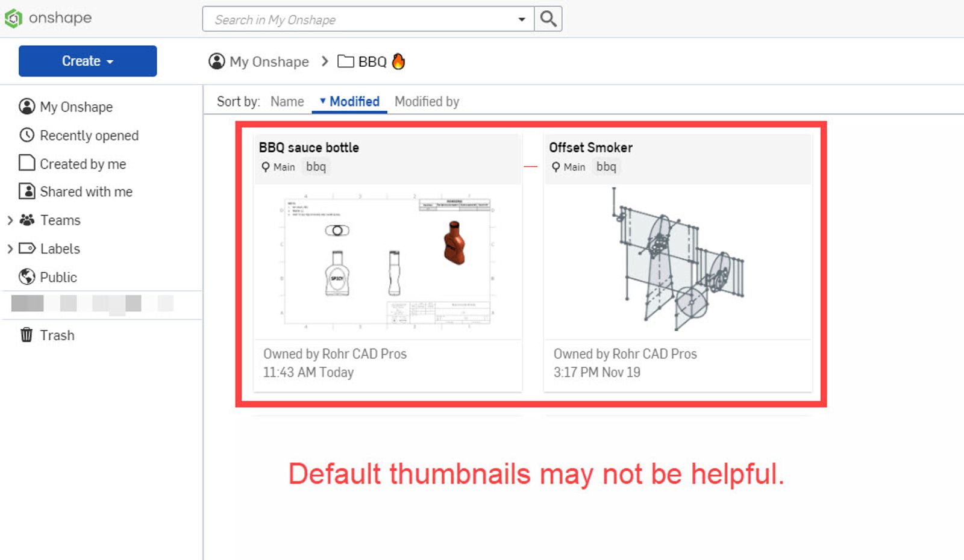Open the Create dropdown button
Screen dimensions: 964x560
click(x=87, y=61)
